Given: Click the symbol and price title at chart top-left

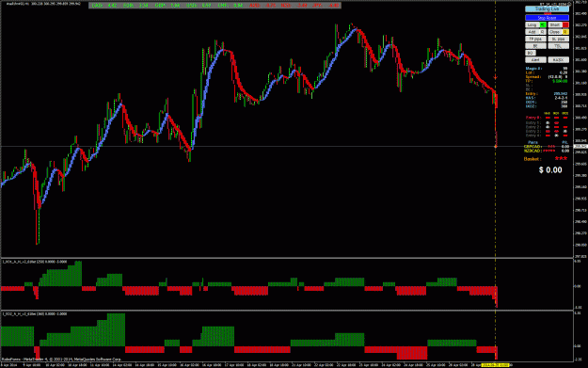Looking at the screenshot, I should point(43,4).
